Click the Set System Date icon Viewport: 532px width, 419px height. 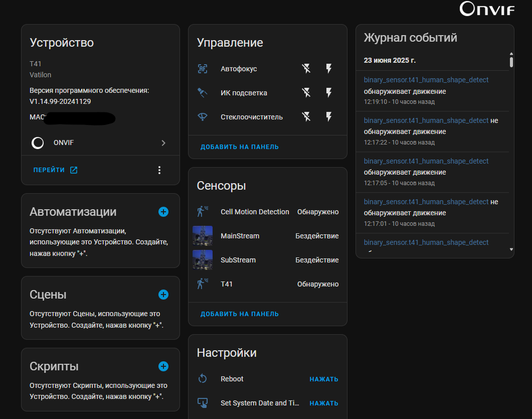pyautogui.click(x=202, y=403)
